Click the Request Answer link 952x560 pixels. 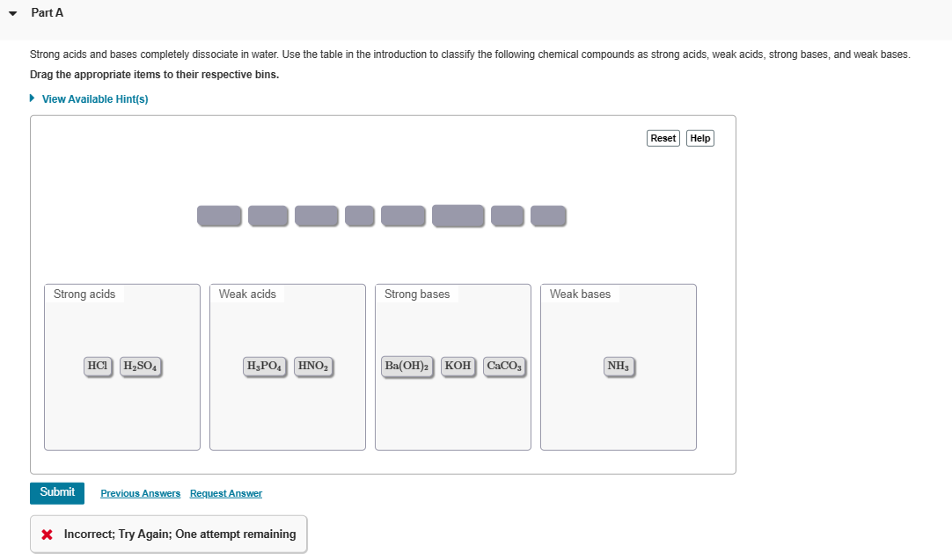[x=225, y=493]
